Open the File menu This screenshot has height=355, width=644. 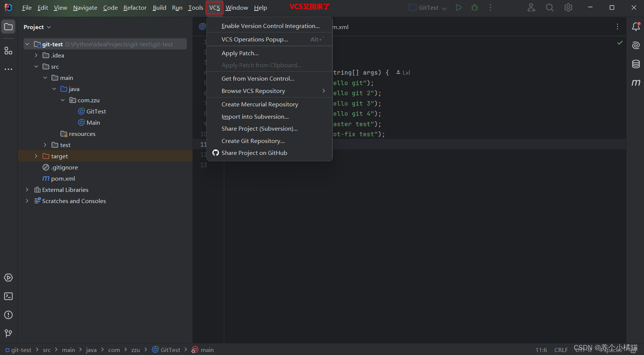coord(27,7)
